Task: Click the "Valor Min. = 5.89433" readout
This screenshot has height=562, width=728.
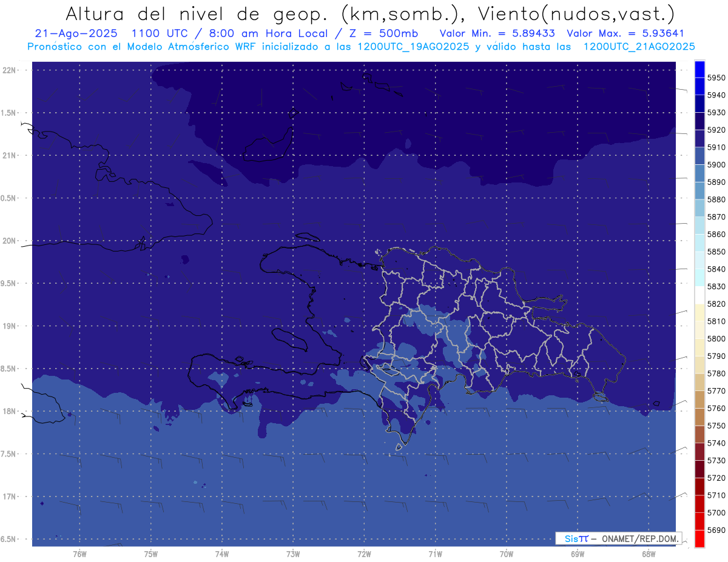Action: [x=497, y=33]
